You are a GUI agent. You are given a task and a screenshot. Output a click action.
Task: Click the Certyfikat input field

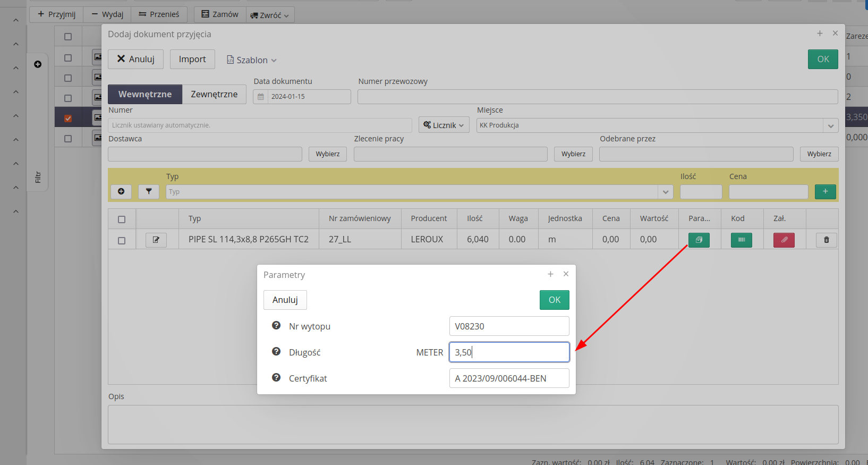tap(509, 378)
